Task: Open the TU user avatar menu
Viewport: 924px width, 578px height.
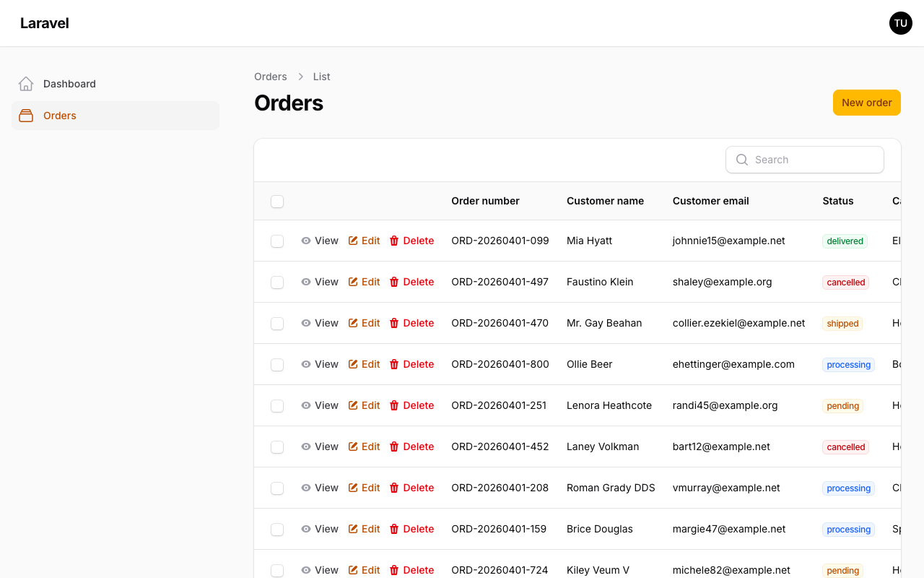Action: click(901, 23)
